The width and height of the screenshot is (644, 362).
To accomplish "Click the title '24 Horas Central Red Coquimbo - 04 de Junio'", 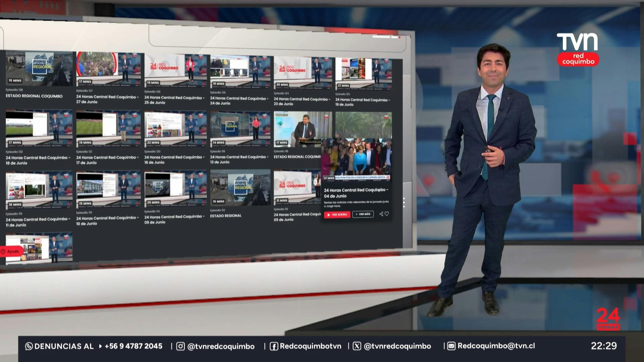I will 356,193.
